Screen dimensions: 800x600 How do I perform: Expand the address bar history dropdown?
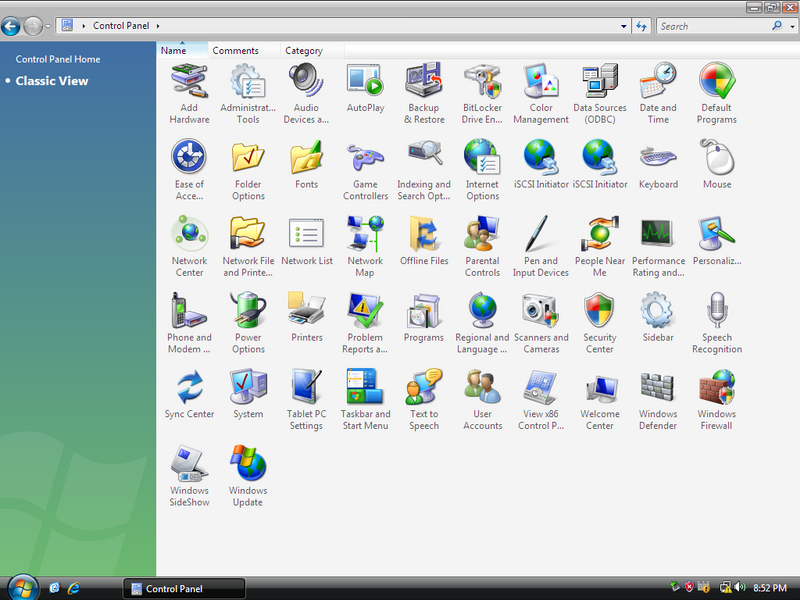pos(623,26)
